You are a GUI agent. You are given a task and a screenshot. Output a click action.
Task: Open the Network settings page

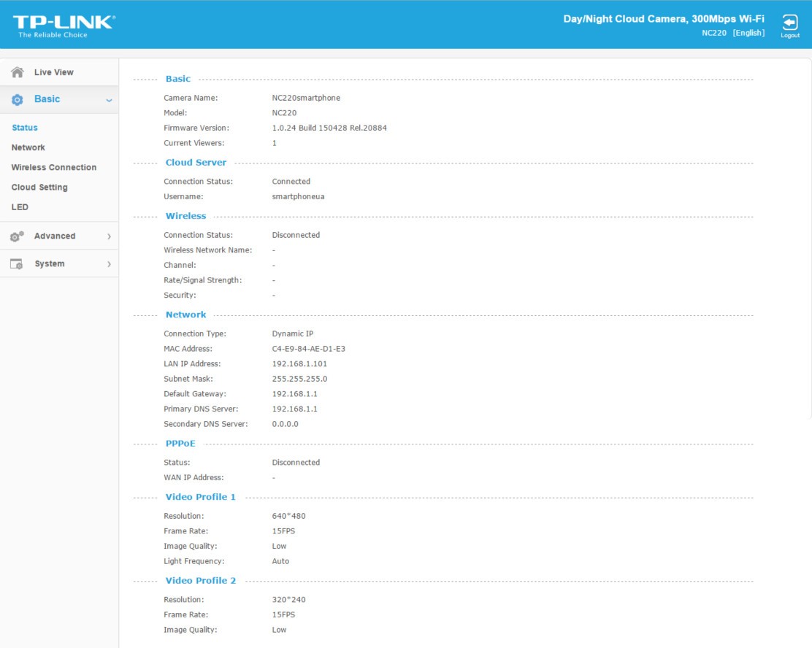pyautogui.click(x=28, y=147)
